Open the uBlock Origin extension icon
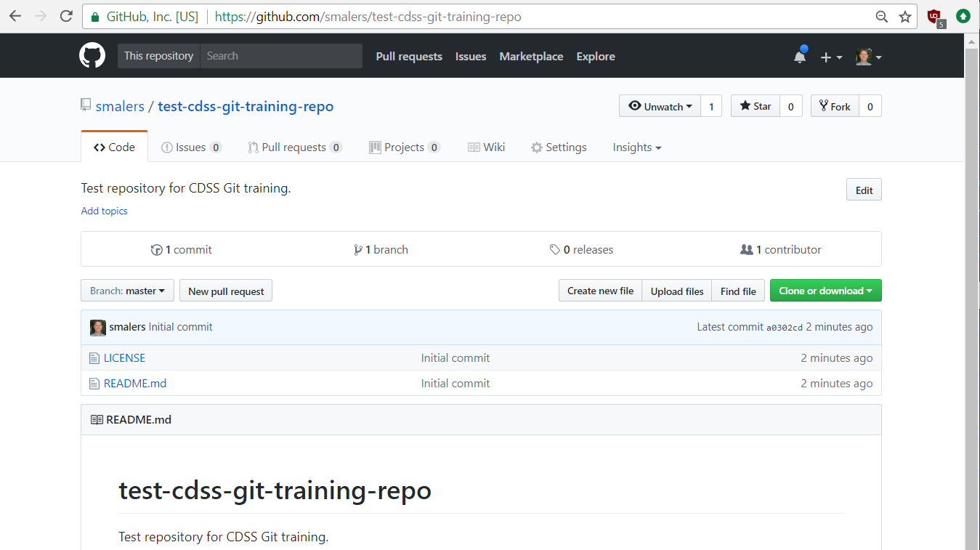Screen dimensions: 980x550 tap(936, 17)
